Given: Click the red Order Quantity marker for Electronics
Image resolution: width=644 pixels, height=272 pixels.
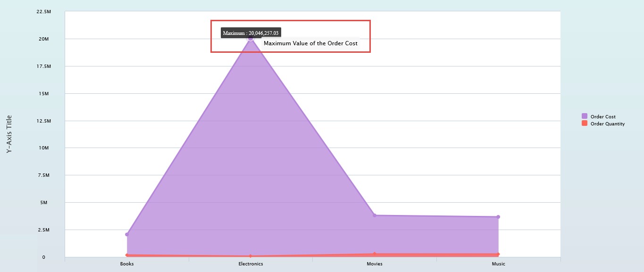Looking at the screenshot, I should pos(251,256).
